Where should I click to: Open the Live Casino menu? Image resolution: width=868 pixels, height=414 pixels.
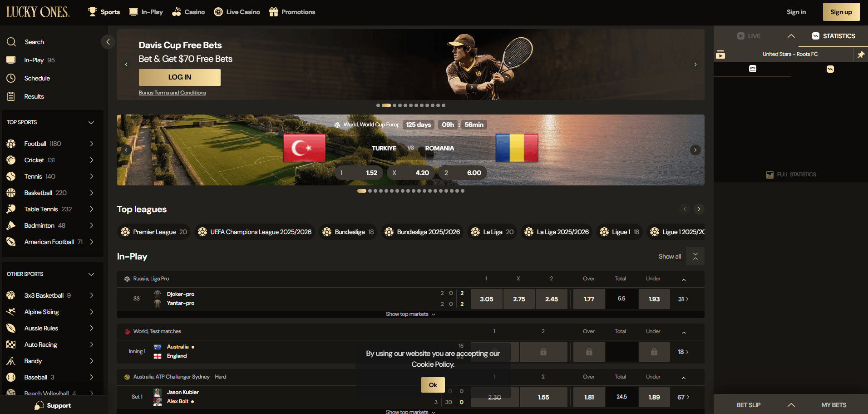[237, 12]
